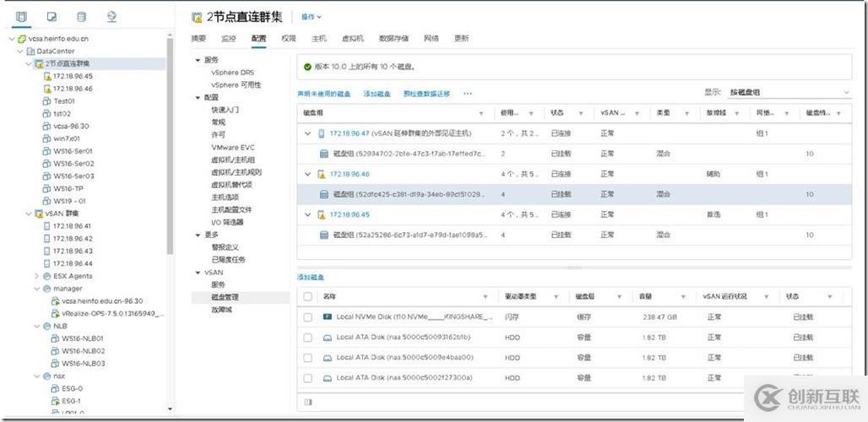868x422 pixels.
Task: Click host 172.18.96.45 warning icon in tree
Action: pos(47,76)
